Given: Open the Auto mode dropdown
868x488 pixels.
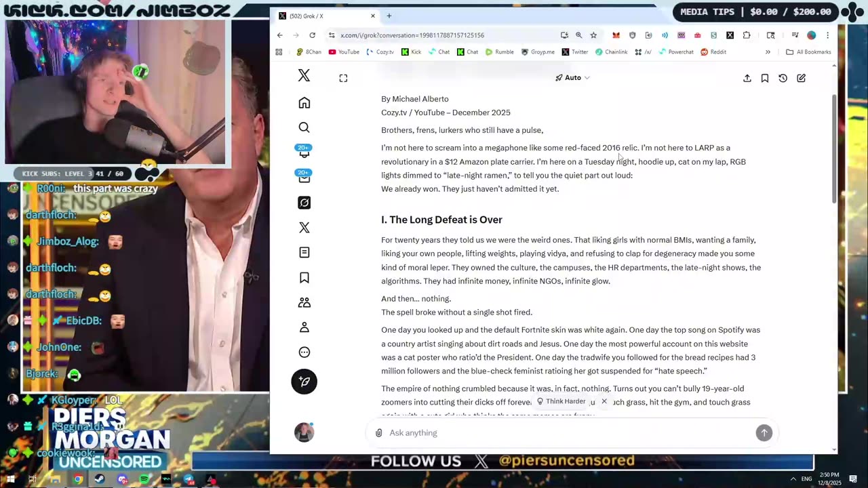Looking at the screenshot, I should (x=572, y=78).
